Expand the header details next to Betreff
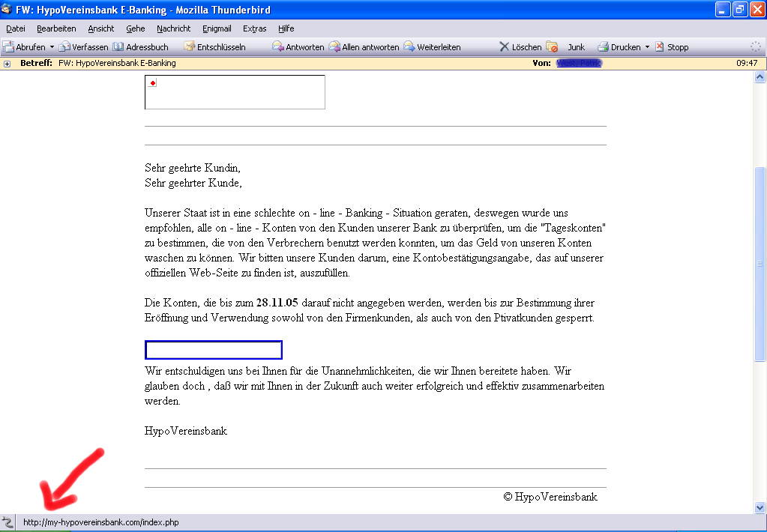 [7, 64]
